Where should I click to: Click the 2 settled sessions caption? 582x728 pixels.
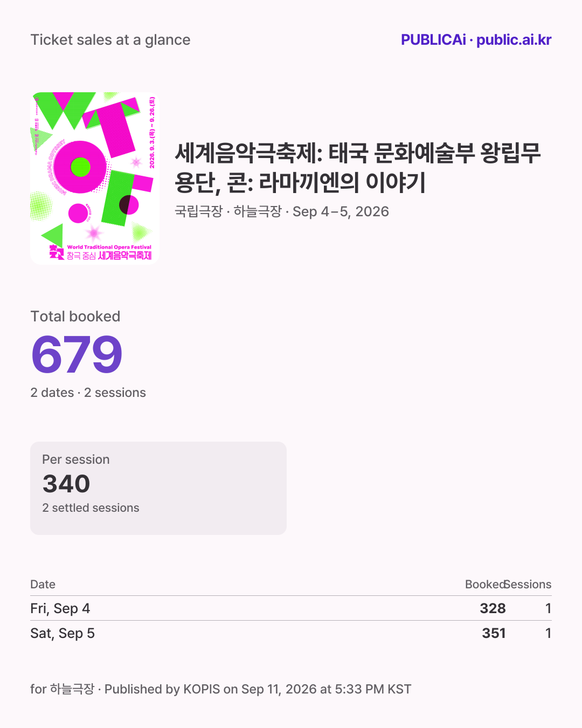[x=91, y=508]
